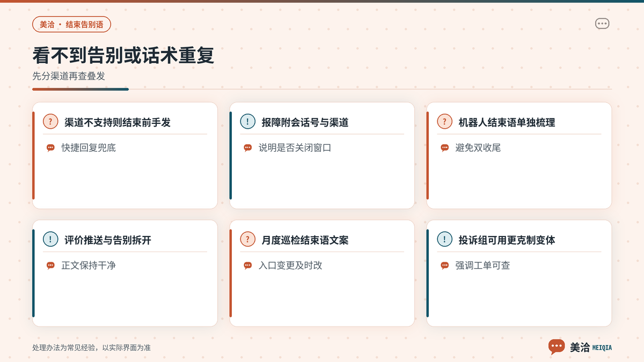Click the exclamation icon beside 报障附会话号与渠道
This screenshot has width=644, height=362.
247,122
